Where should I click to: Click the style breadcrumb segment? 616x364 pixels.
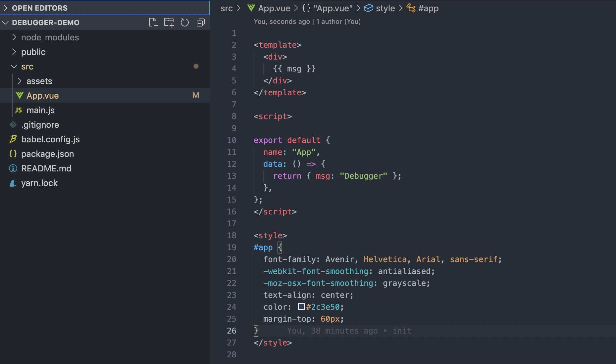tap(385, 8)
